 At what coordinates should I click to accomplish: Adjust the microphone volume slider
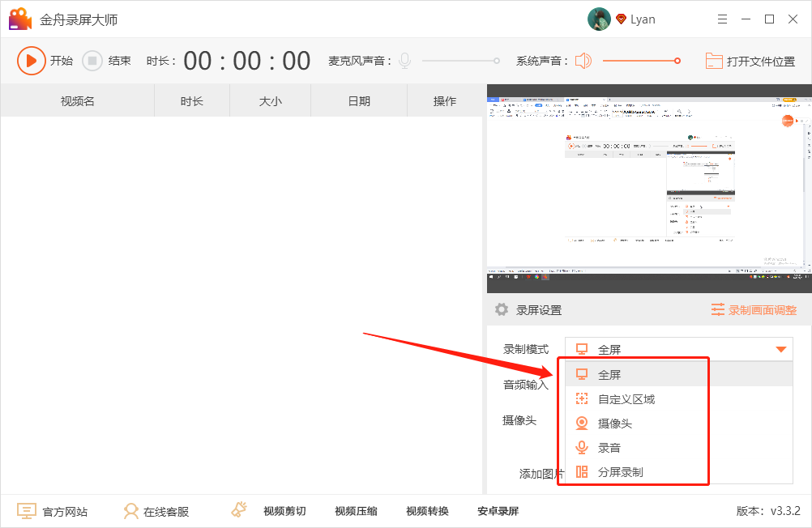point(461,61)
